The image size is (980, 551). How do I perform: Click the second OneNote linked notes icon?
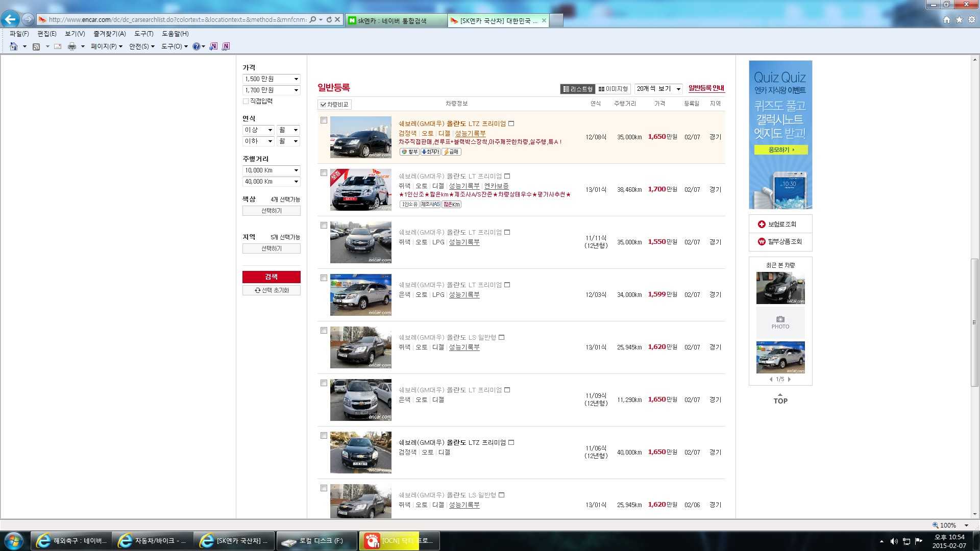click(226, 46)
